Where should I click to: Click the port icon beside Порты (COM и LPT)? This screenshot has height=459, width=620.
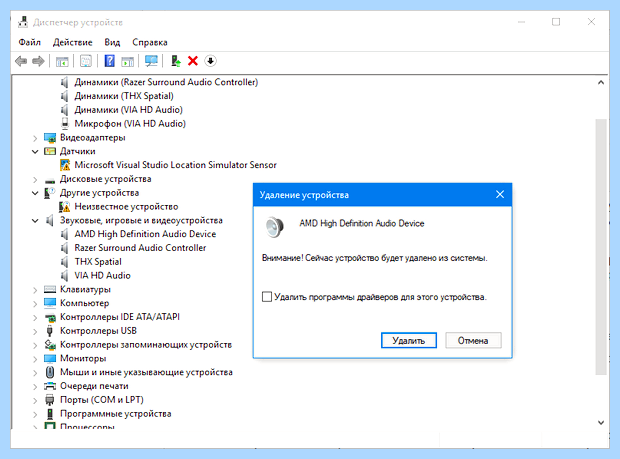[x=50, y=400]
